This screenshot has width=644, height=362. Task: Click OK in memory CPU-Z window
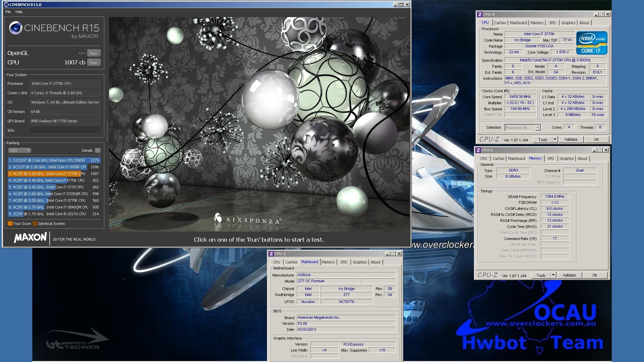[x=595, y=276]
